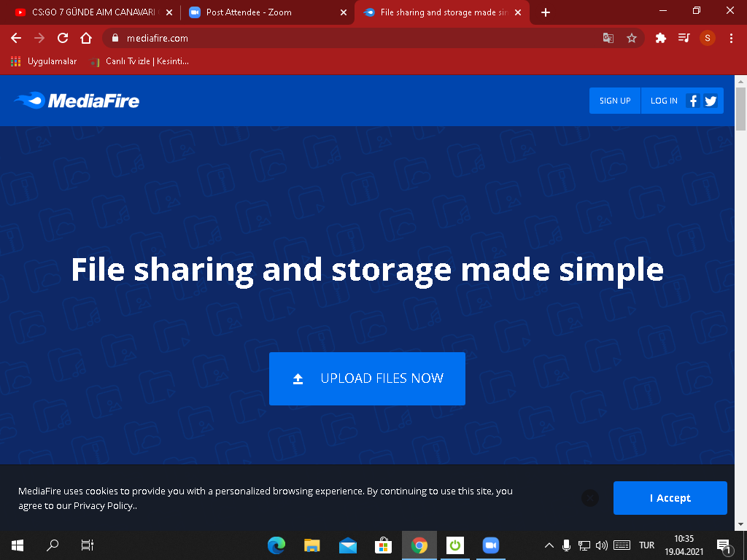
Task: Open the media controls icon in toolbar
Action: click(684, 38)
